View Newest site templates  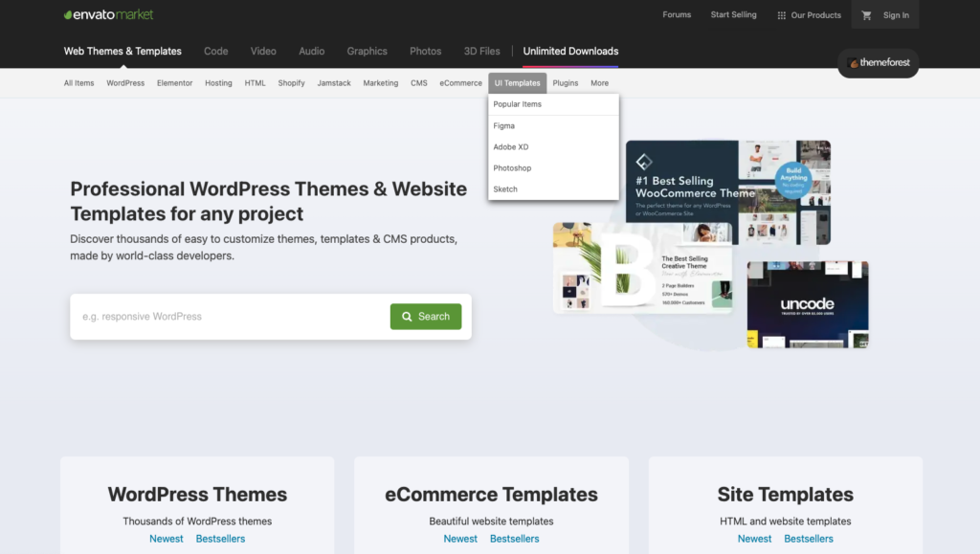[x=754, y=539]
